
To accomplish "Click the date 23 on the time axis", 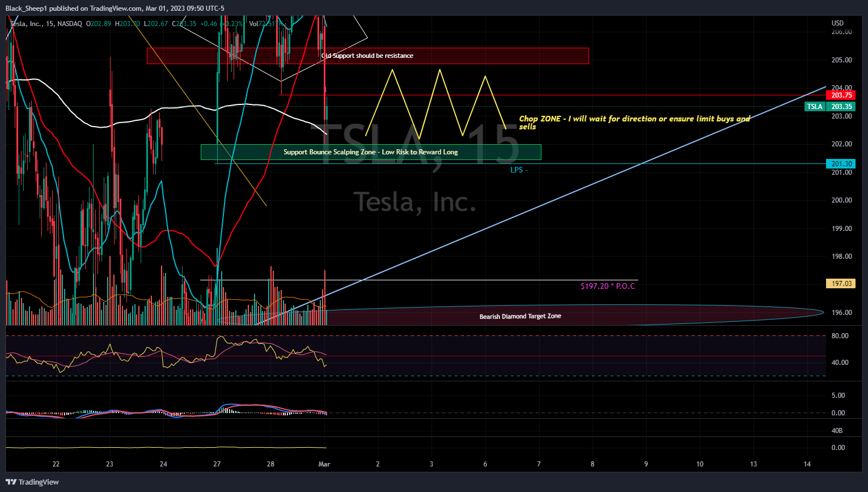I will 109,464.
